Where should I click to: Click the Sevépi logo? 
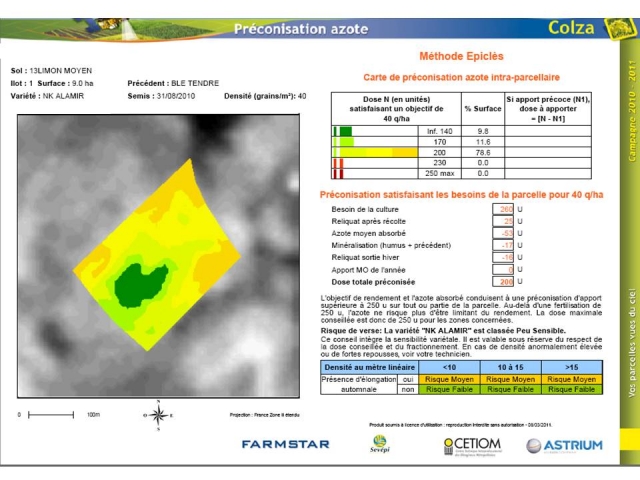point(379,443)
